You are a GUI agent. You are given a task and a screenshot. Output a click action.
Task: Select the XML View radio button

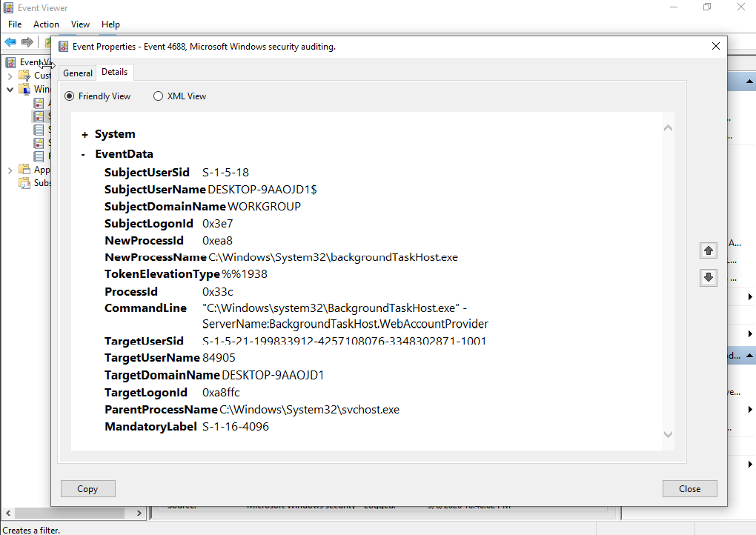point(158,96)
